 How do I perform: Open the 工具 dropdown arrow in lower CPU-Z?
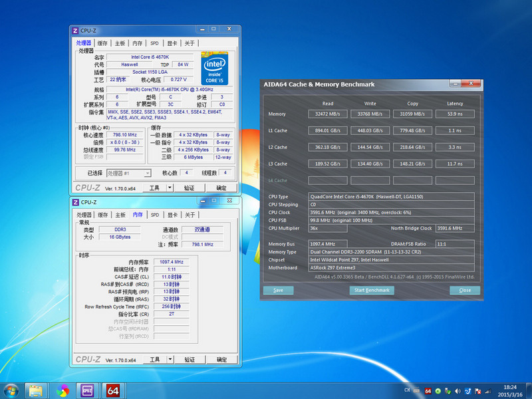pos(170,360)
